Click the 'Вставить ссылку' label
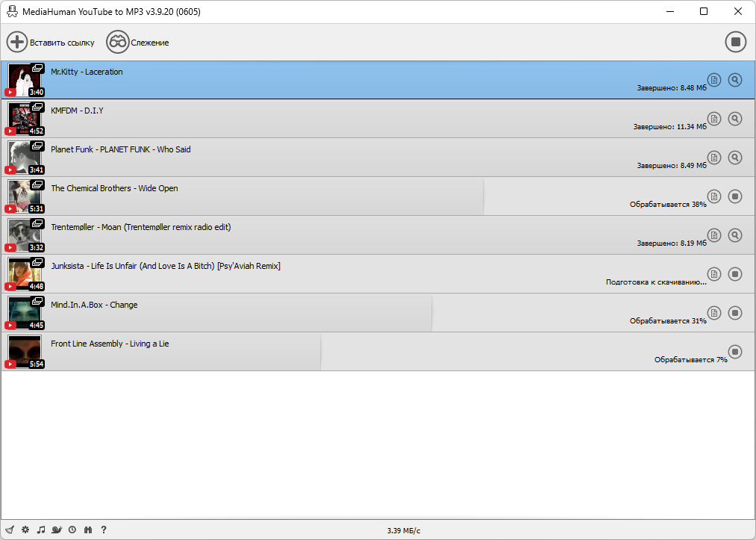The width and height of the screenshot is (756, 540). [62, 43]
